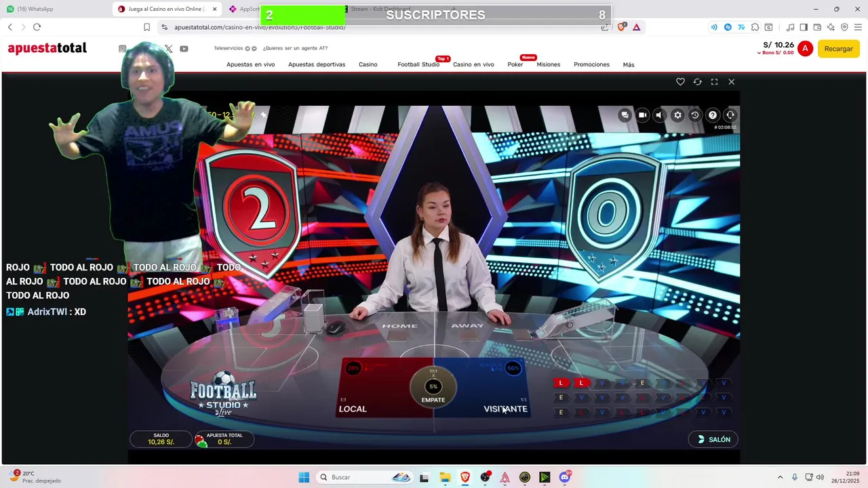Open the game help question mark icon
Viewport: 868px width, 488px height.
[713, 115]
